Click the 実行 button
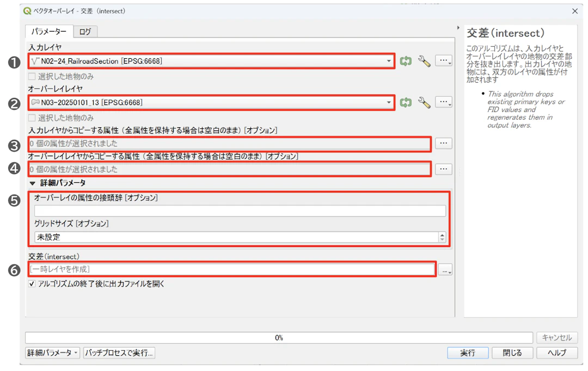 pyautogui.click(x=467, y=353)
